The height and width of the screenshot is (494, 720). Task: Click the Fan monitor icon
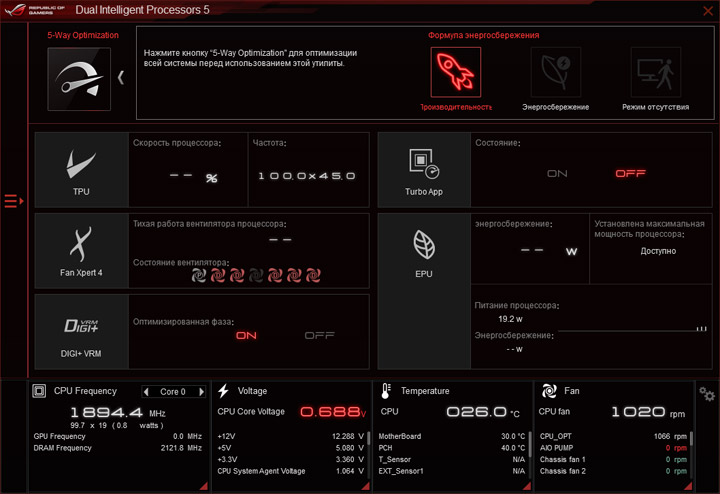click(549, 391)
